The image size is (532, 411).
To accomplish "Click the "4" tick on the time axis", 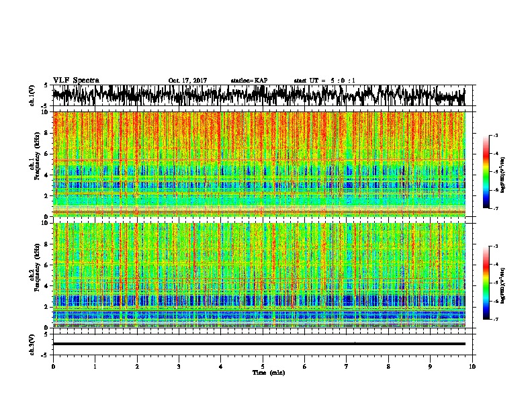I will coord(221,367).
